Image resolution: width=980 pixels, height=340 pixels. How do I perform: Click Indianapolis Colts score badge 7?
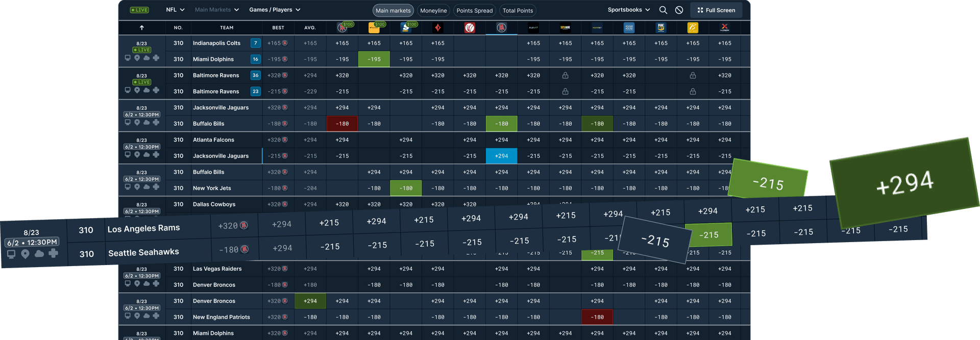256,43
